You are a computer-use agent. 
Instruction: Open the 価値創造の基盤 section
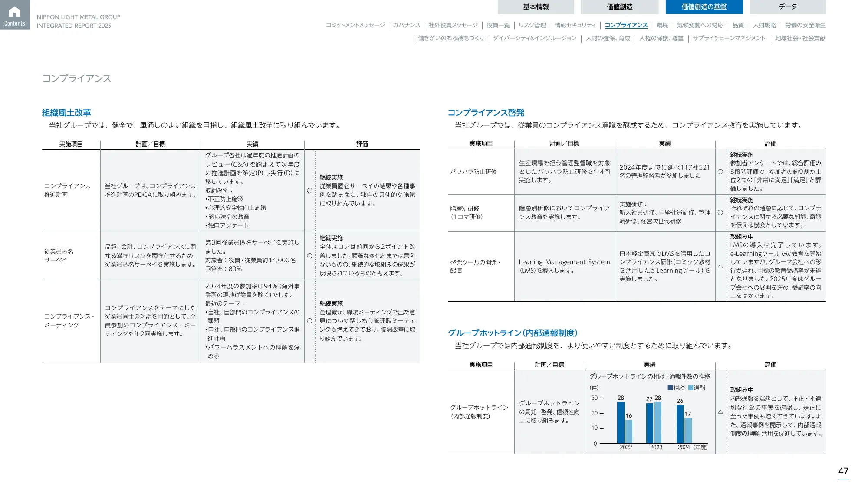(x=704, y=7)
